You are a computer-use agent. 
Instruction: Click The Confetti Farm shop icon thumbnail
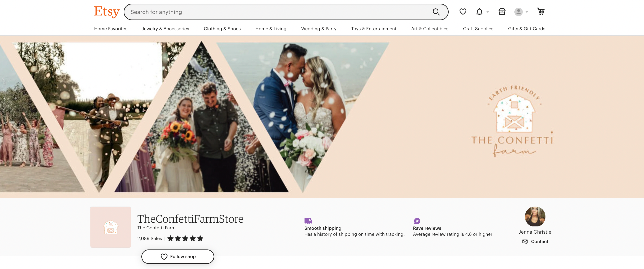coord(111,227)
